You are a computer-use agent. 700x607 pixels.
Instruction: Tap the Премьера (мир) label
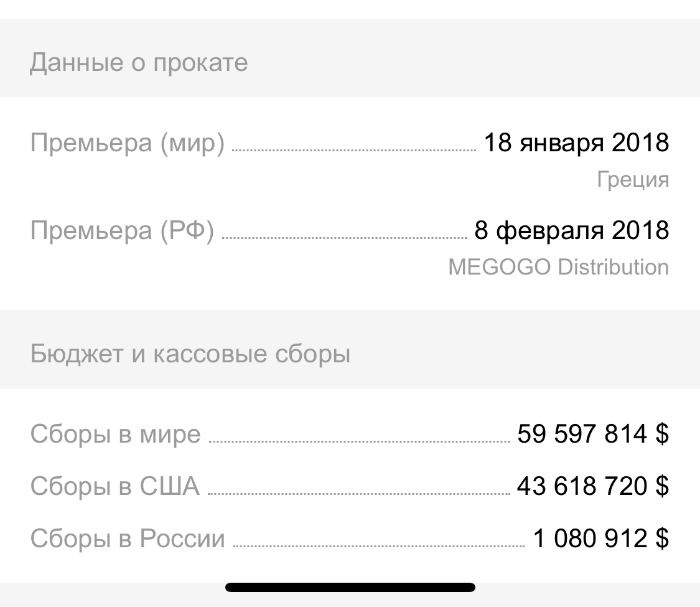coord(127,143)
